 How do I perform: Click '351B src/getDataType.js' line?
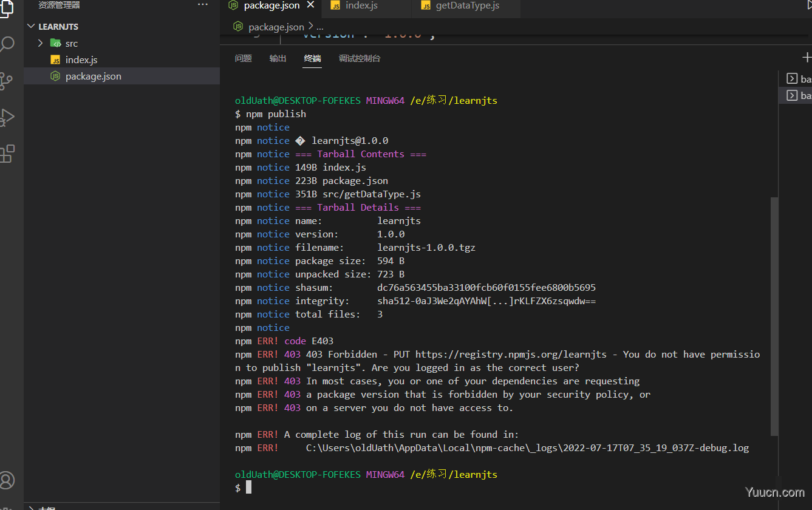pyautogui.click(x=358, y=194)
